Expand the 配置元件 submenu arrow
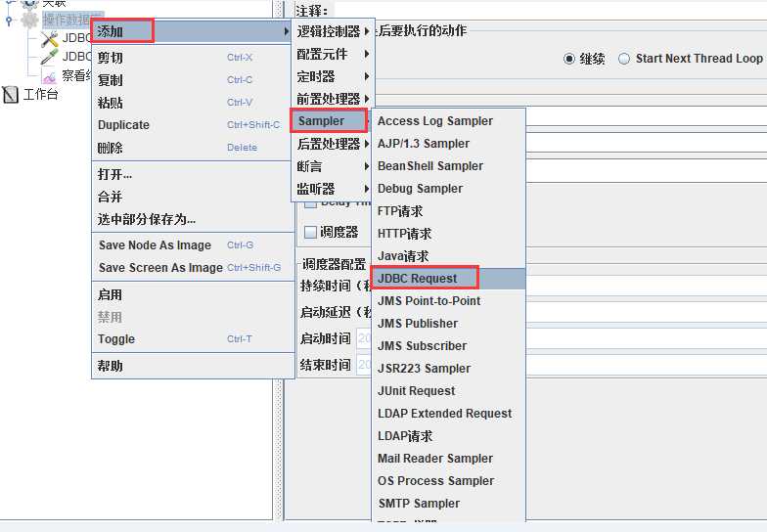 pos(366,54)
